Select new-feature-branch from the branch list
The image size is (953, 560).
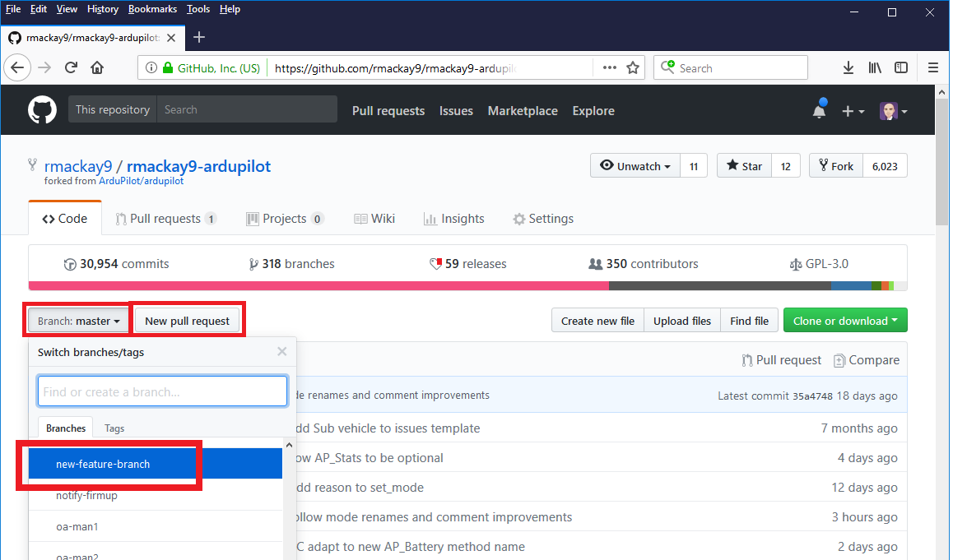pyautogui.click(x=103, y=464)
